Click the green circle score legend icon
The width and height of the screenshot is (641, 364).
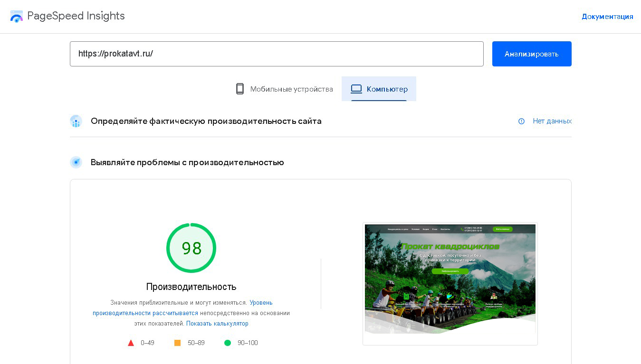(228, 342)
